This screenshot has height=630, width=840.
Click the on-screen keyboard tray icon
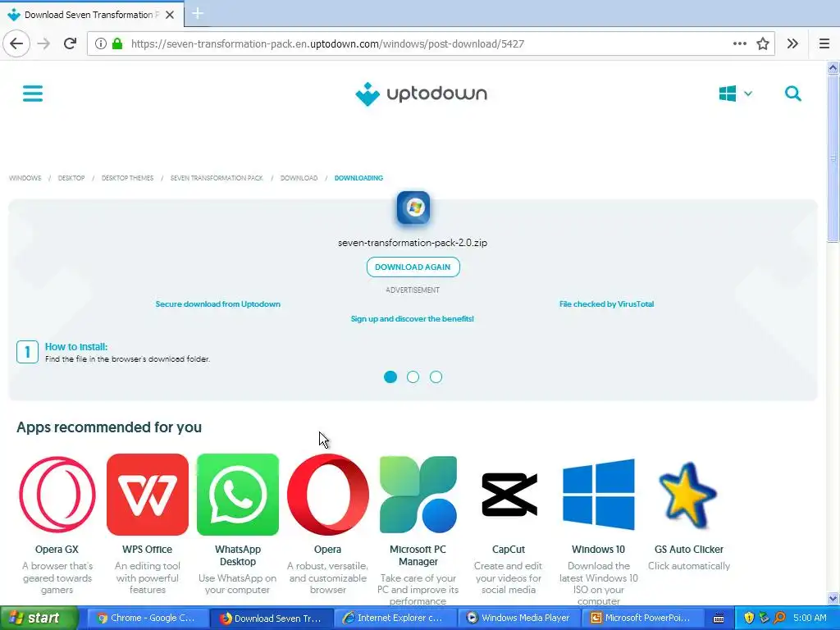719,619
